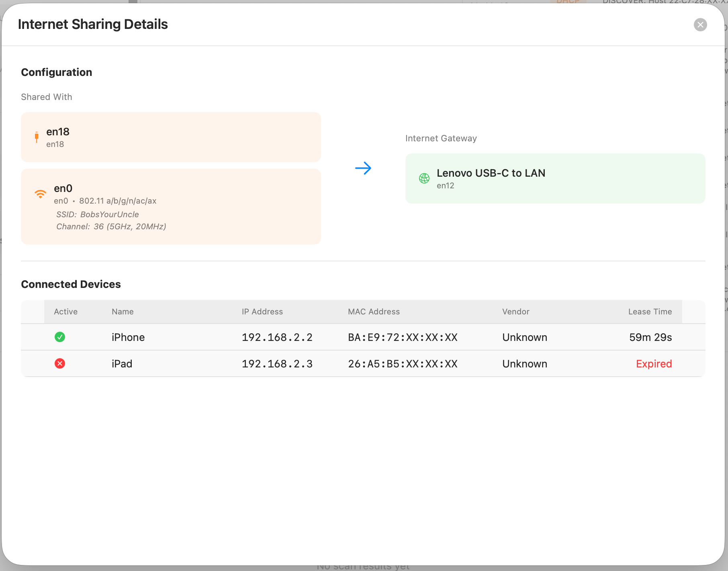
Task: Sort devices by MAC Address column header
Action: point(374,312)
